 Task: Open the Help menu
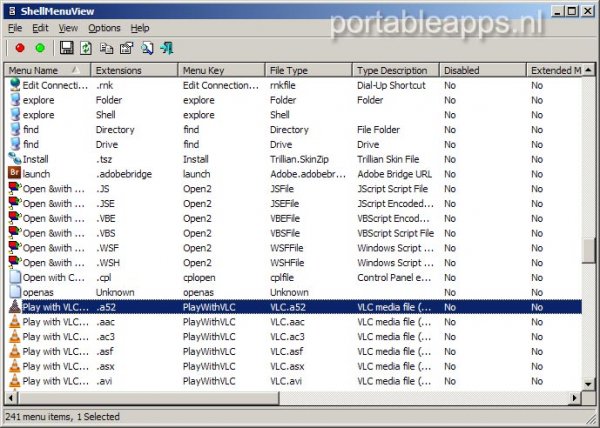140,28
